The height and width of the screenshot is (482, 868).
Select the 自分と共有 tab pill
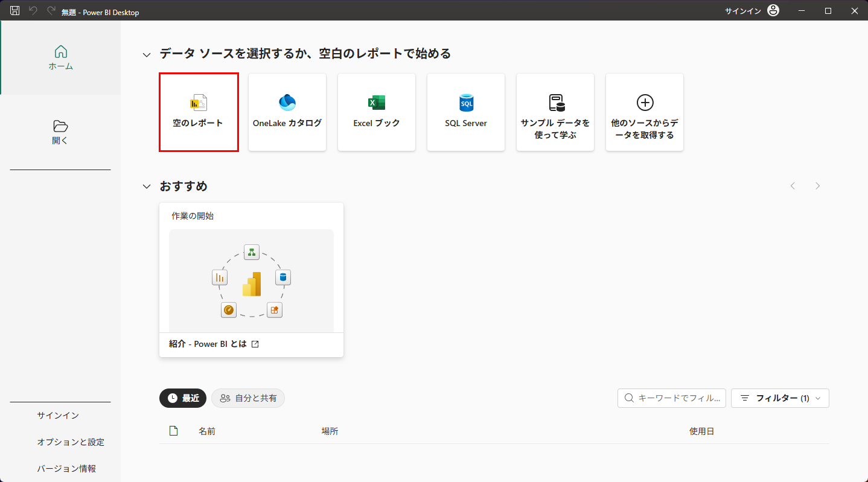[x=247, y=398]
